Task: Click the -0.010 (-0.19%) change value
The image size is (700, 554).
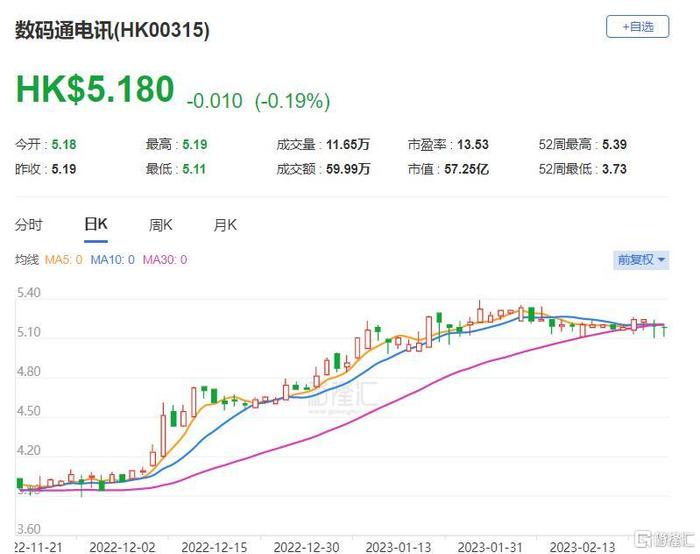Action: click(x=258, y=101)
